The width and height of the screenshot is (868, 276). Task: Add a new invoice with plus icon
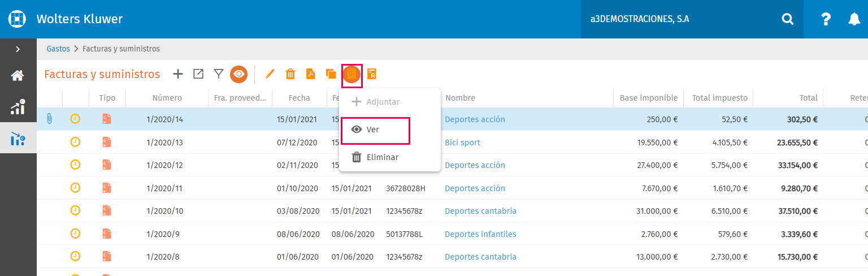click(x=178, y=74)
